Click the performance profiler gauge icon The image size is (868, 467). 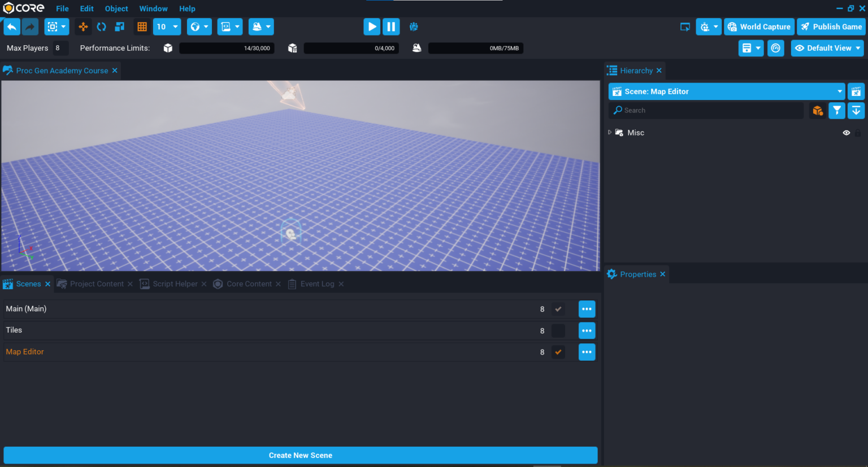click(x=775, y=48)
